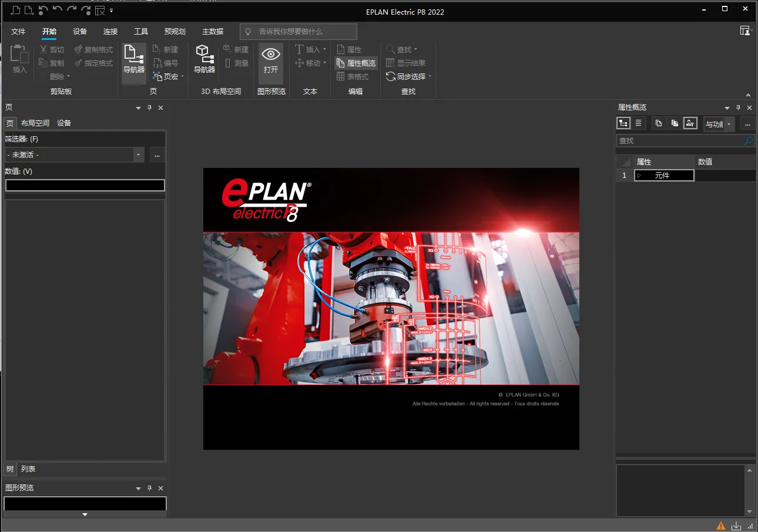Click the magnifier icon in the 查找 field
758x532 pixels.
(749, 141)
